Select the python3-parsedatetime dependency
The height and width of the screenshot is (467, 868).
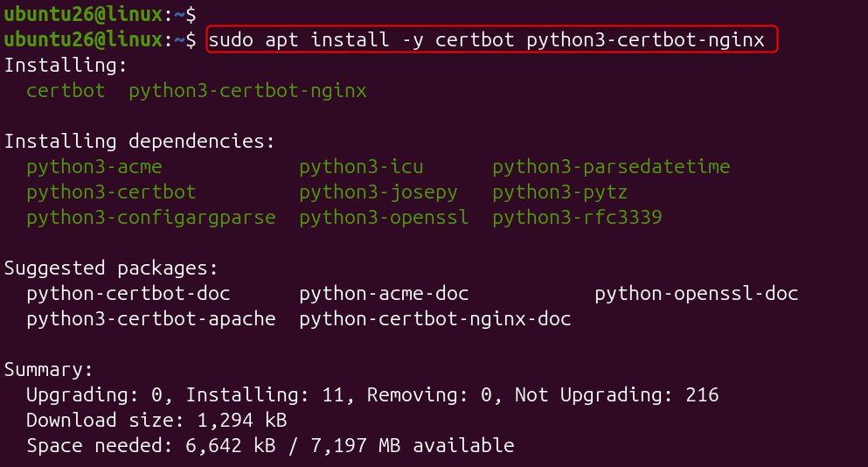611,167
